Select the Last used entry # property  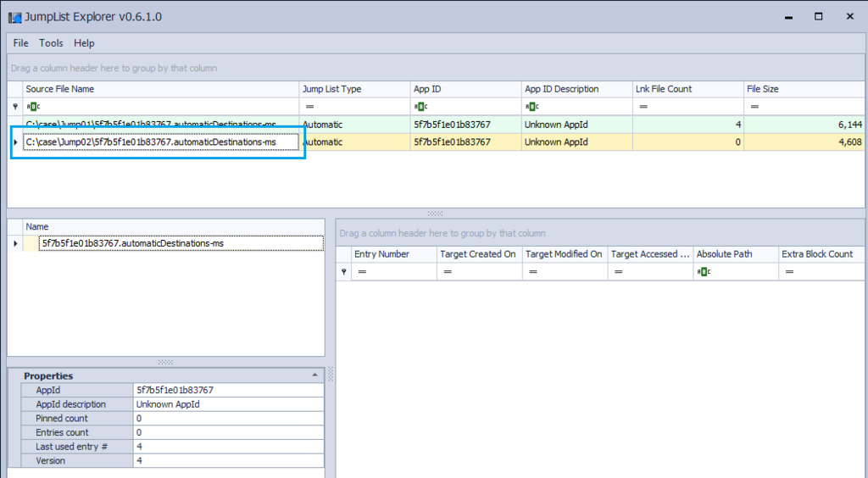pyautogui.click(x=173, y=447)
